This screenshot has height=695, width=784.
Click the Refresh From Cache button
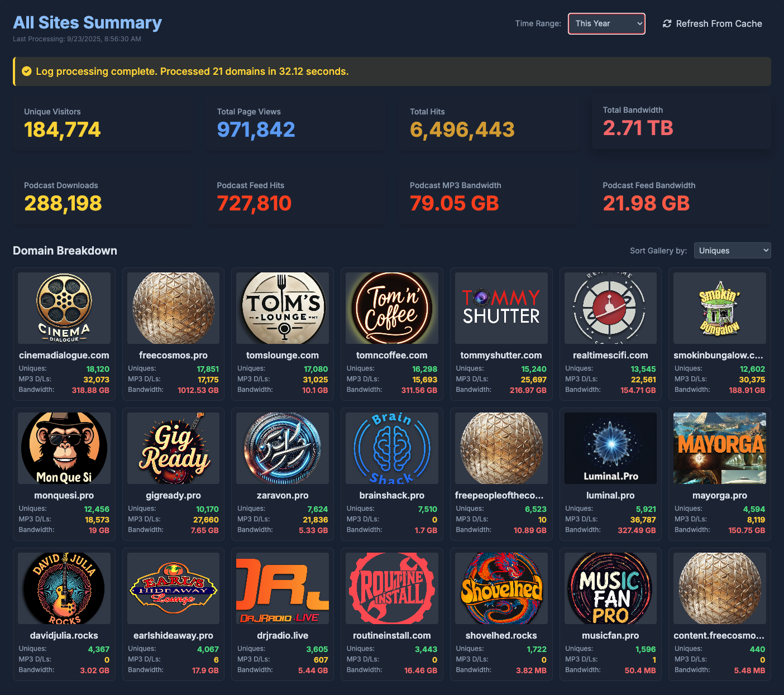tap(712, 23)
